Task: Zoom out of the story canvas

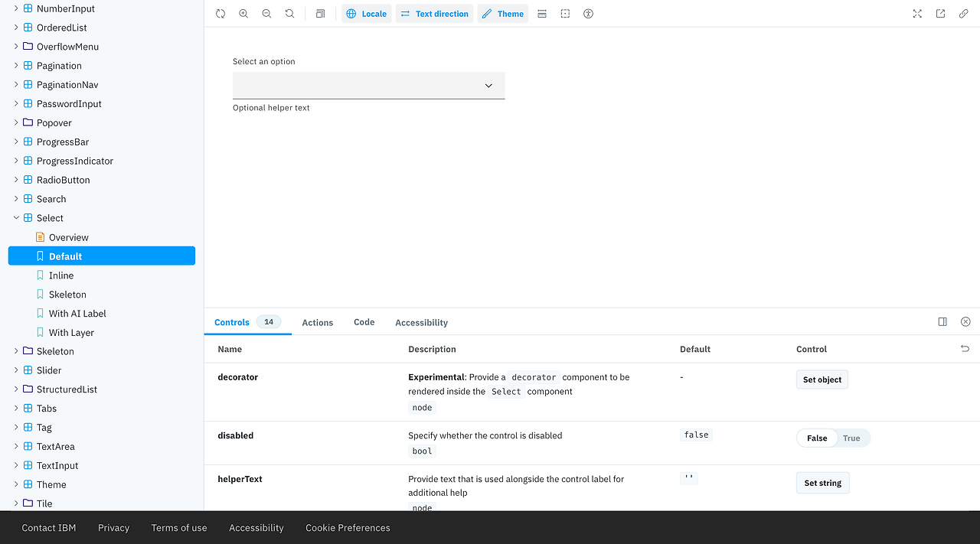Action: pyautogui.click(x=266, y=13)
